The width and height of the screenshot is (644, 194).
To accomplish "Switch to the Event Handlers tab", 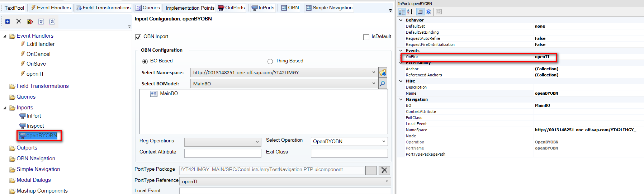I will tap(51, 8).
